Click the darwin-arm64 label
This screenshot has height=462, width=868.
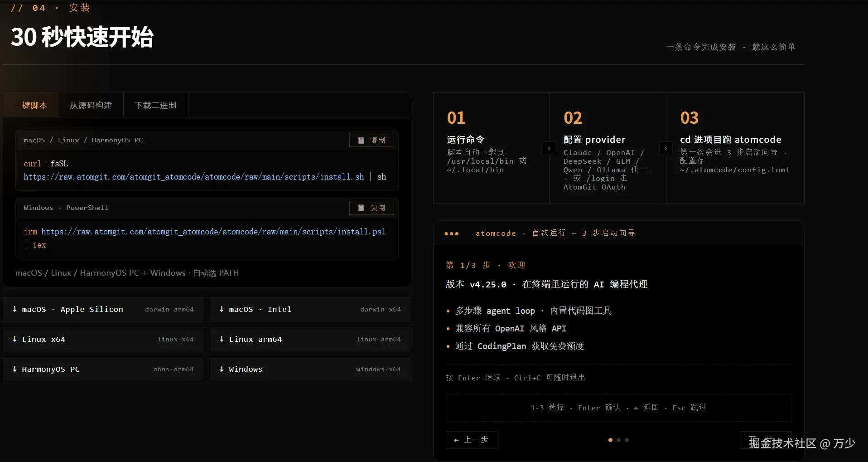point(169,309)
